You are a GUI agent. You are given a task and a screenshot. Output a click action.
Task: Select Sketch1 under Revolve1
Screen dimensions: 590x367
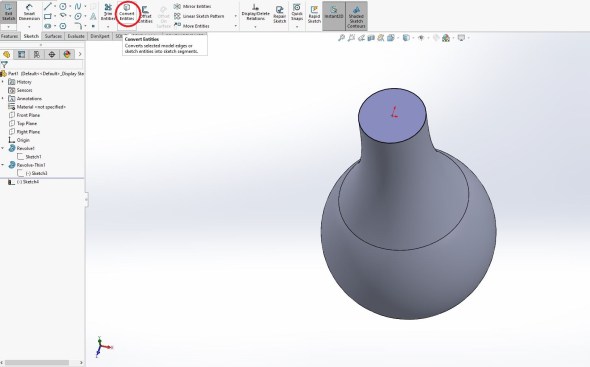(x=29, y=157)
